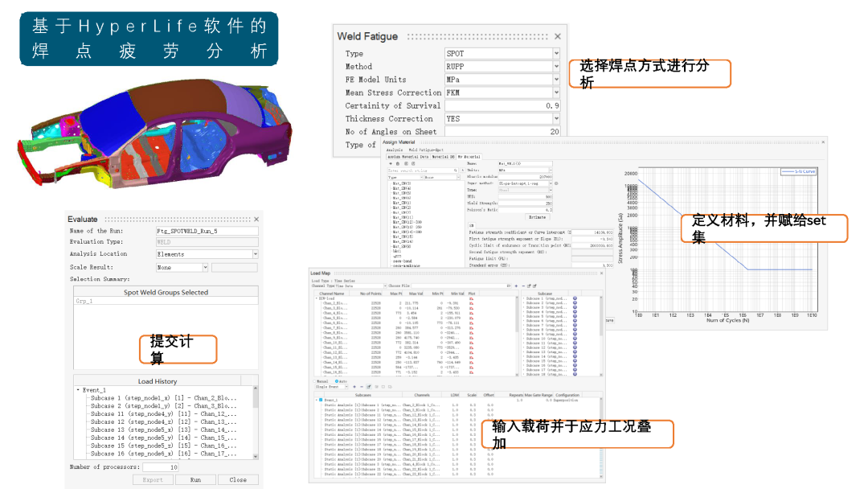
Task: Click the Export button in Evaluate panel
Action: [153, 479]
